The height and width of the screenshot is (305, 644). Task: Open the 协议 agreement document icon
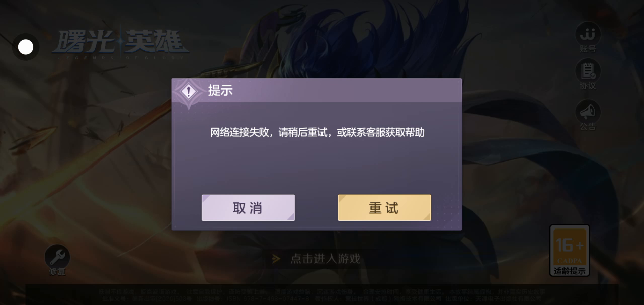coord(588,71)
